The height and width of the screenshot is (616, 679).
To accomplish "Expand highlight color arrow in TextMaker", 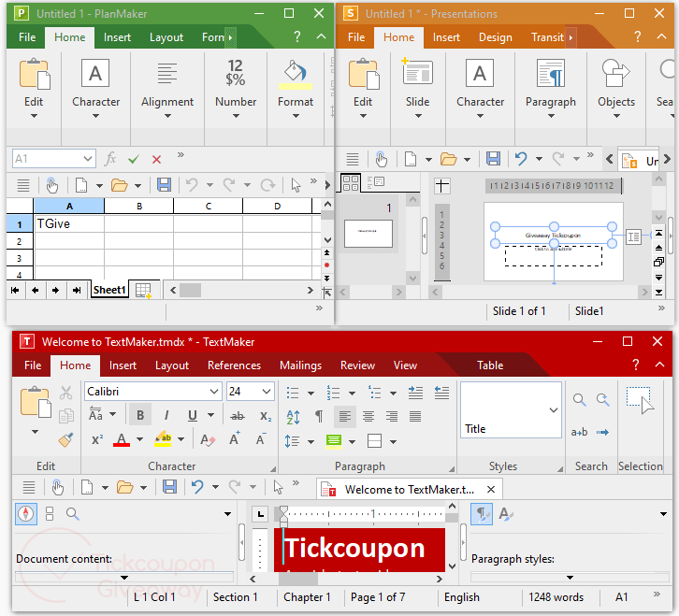I will (x=181, y=440).
